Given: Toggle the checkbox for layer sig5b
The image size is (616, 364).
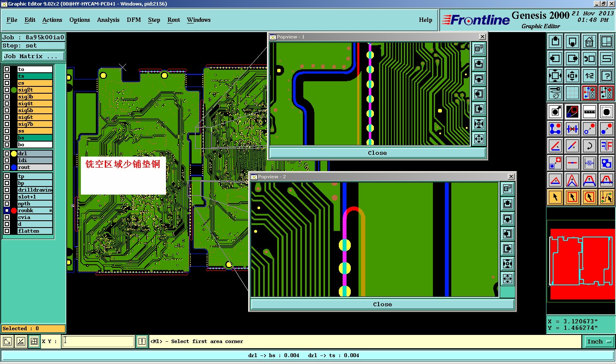Looking at the screenshot, I should pos(7,110).
